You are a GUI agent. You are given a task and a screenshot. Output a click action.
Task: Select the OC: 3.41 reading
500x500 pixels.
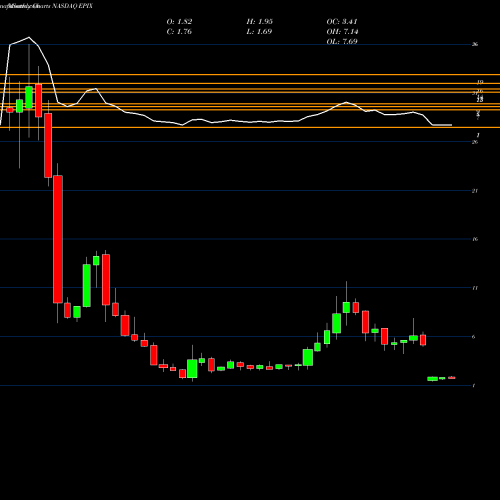(342, 22)
